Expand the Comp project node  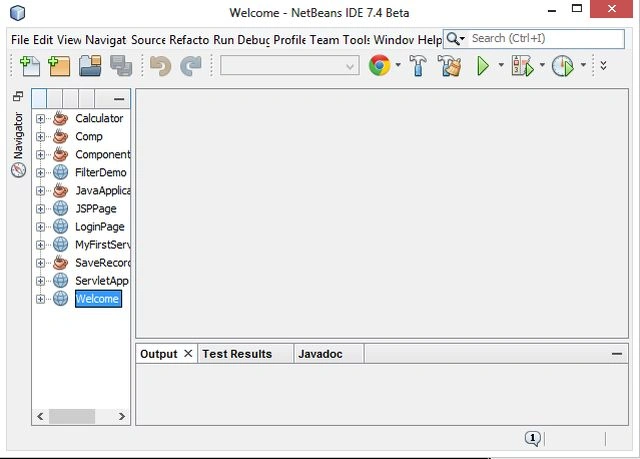[40, 137]
